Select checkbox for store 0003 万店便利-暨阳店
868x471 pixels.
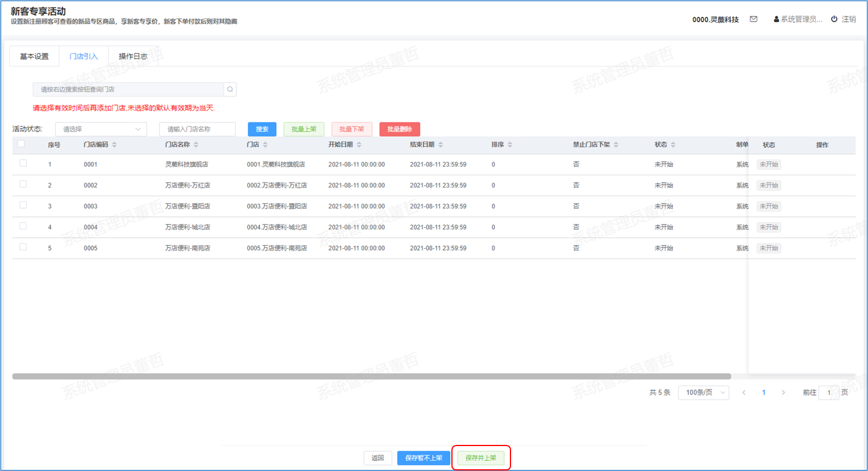tap(23, 205)
